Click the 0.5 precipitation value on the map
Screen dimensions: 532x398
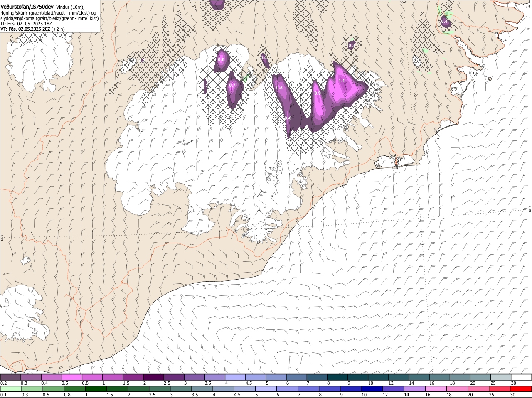(x=279, y=88)
